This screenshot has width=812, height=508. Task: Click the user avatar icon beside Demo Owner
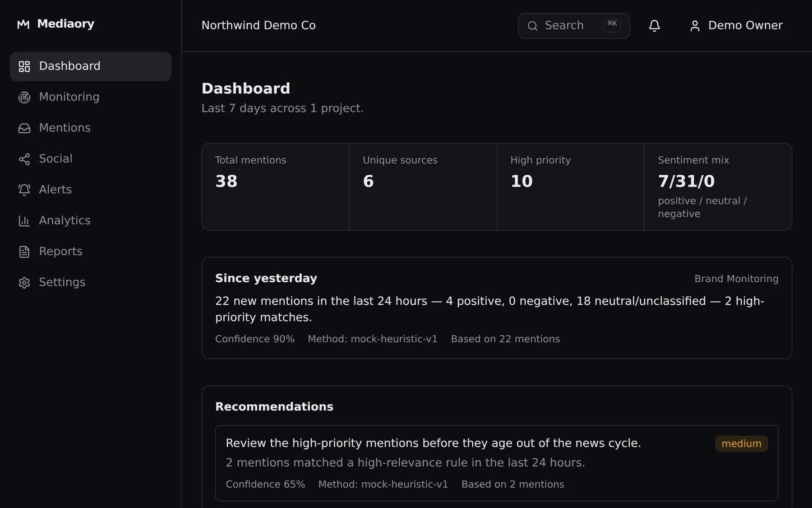click(x=695, y=26)
